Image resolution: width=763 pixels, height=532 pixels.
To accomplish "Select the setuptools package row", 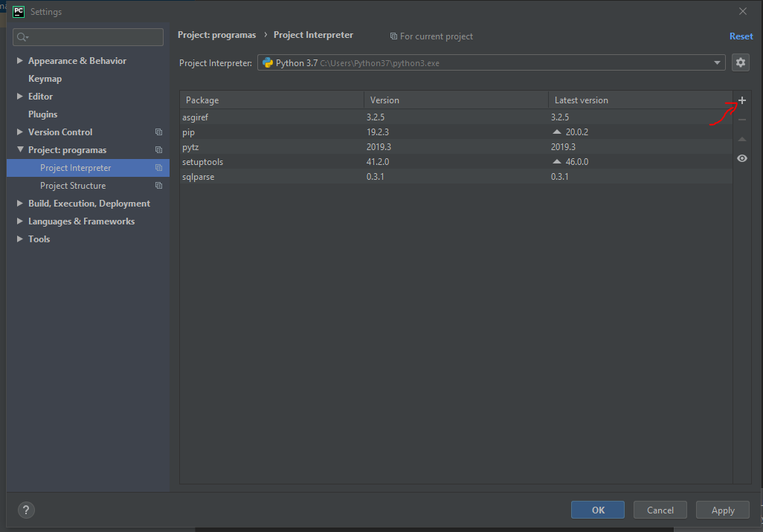I will click(x=456, y=161).
